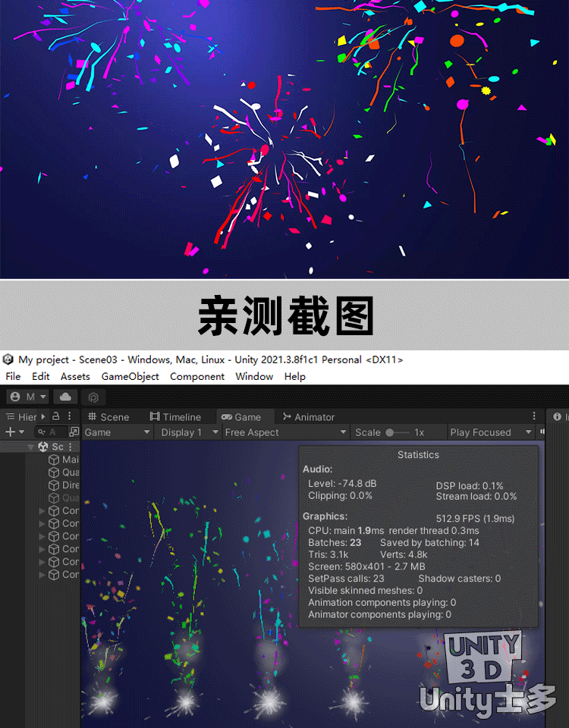Open the Free Aspect resolution dropdown

point(286,432)
